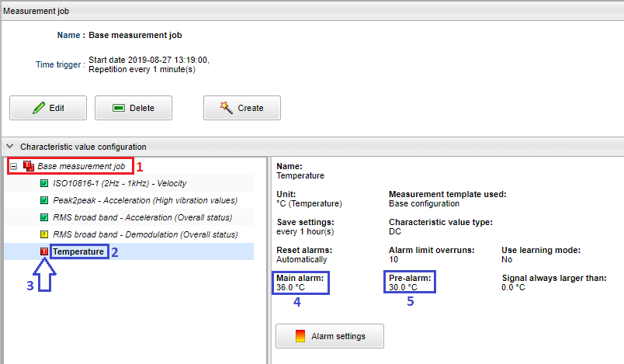Click the red Temperature alarm status icon
624x364 pixels.
coord(43,251)
